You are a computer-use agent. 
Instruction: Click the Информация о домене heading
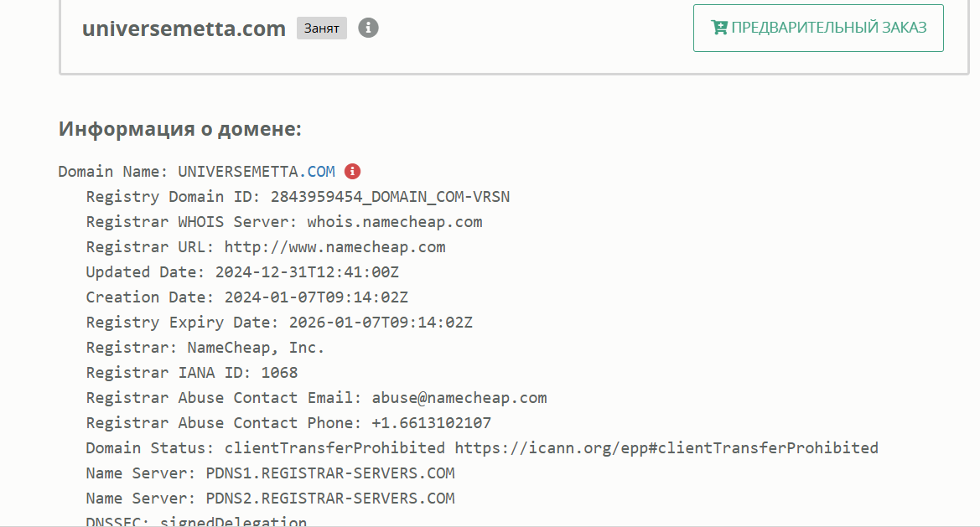point(179,130)
